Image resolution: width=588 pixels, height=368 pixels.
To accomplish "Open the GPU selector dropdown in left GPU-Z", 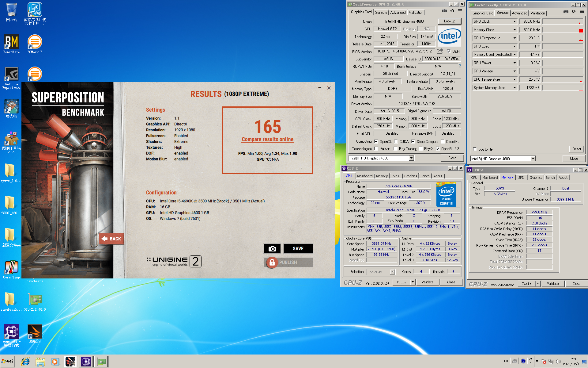I will point(411,158).
